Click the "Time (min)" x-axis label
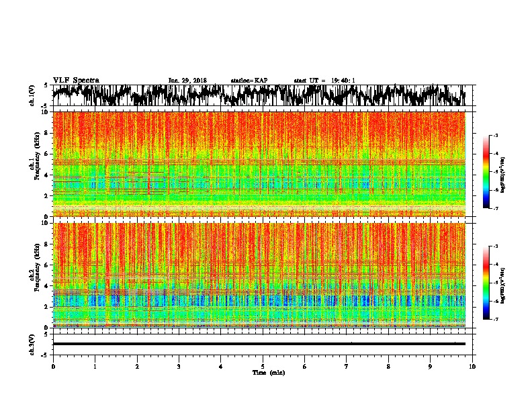532x411 pixels. click(x=269, y=373)
